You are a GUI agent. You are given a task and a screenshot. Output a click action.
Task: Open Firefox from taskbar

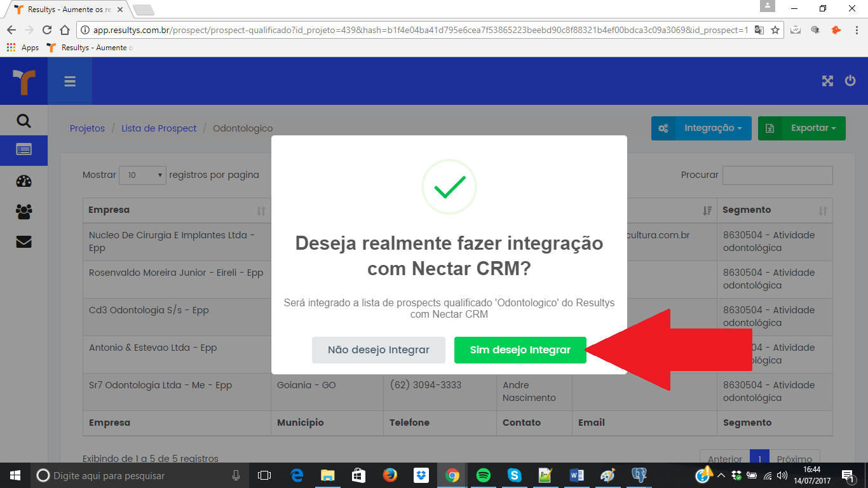click(x=390, y=475)
